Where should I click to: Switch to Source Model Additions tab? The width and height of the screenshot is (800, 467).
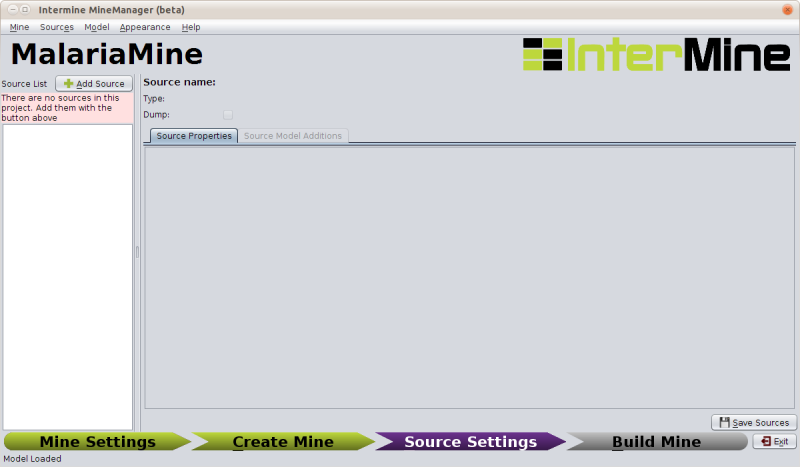[293, 136]
